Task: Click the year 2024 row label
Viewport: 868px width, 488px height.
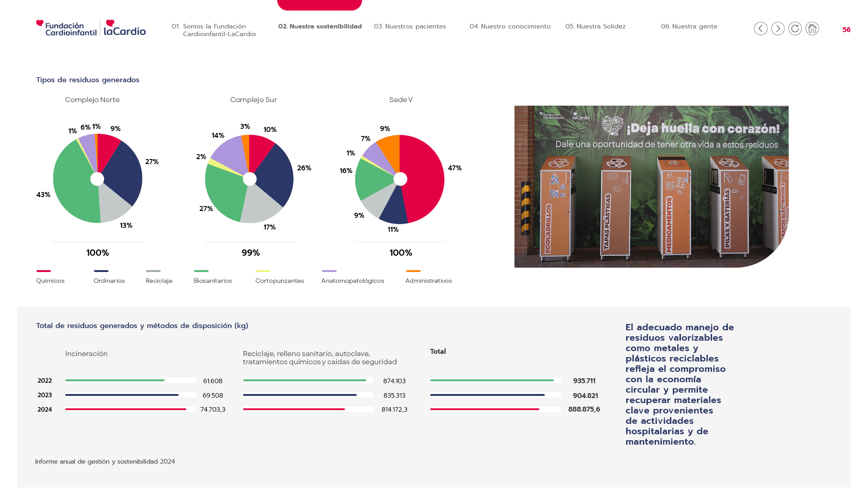Action: tap(45, 410)
